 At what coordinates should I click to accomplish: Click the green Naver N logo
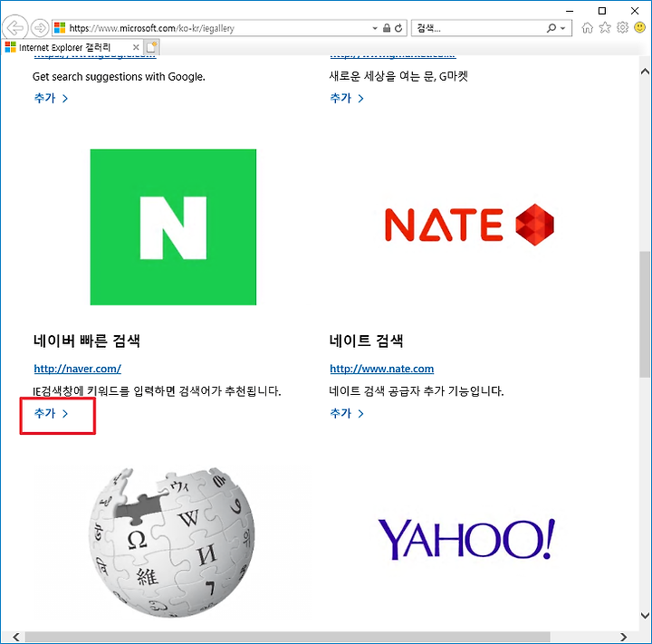pos(173,227)
